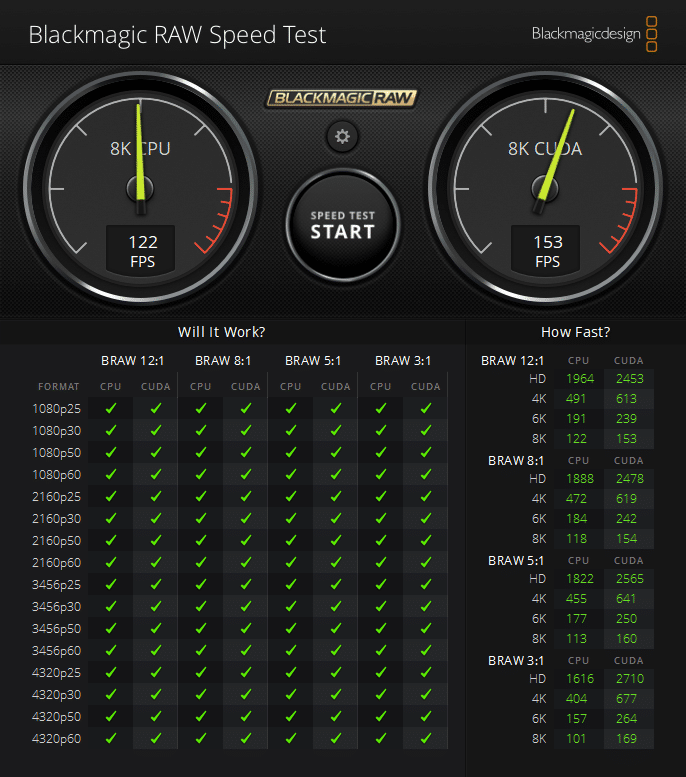The height and width of the screenshot is (777, 686).
Task: Click the 4320p60 BRAW 12:1 CPU checkmark
Action: tap(111, 738)
